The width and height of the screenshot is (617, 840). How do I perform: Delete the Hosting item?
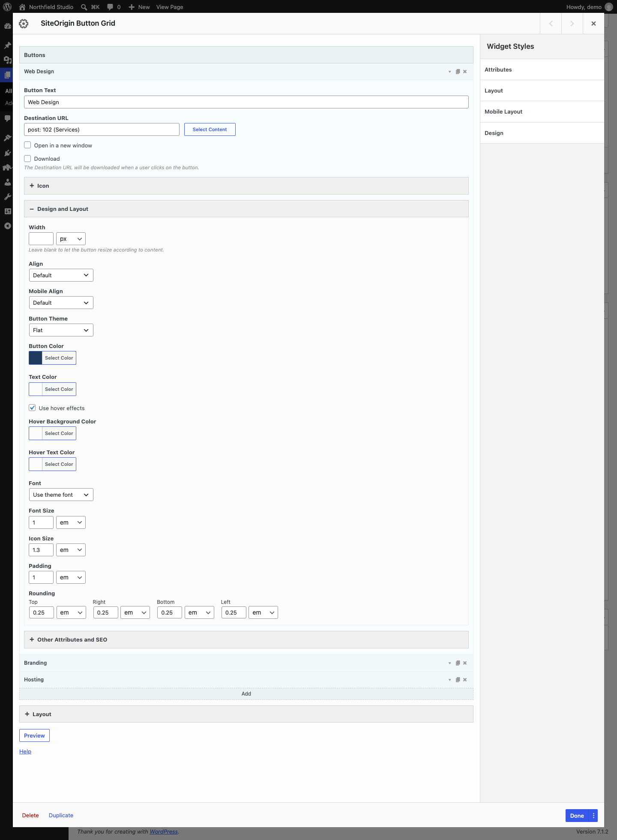465,680
